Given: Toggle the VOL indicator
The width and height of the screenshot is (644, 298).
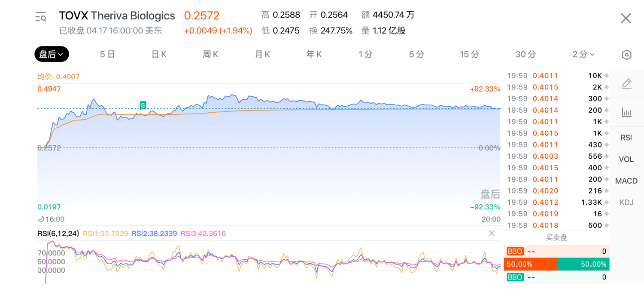Looking at the screenshot, I should (x=626, y=159).
